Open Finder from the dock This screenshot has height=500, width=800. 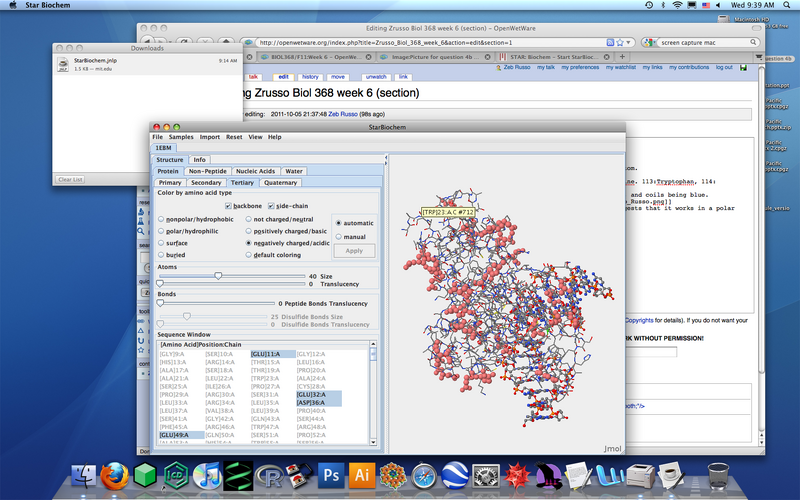[x=84, y=473]
